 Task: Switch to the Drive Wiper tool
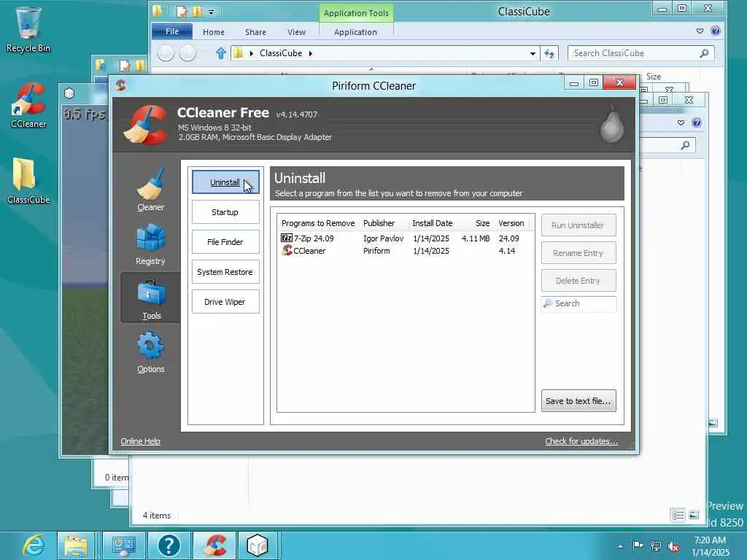pos(225,302)
